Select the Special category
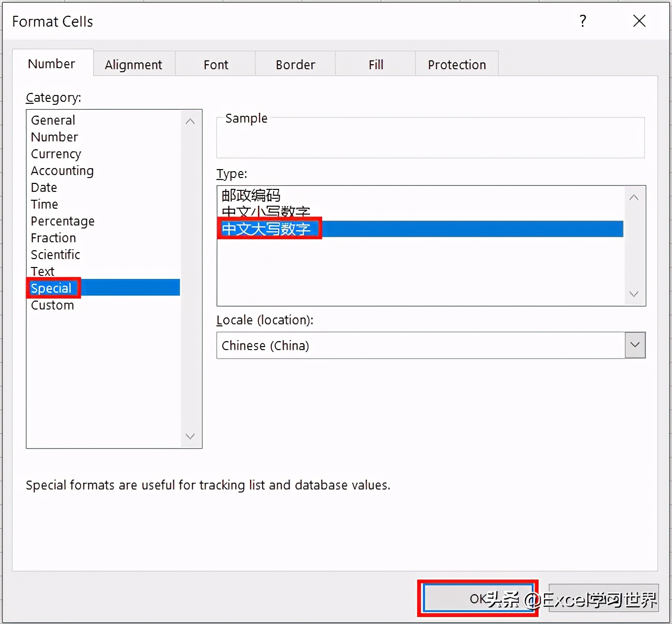Viewport: 672px width, 624px height. click(x=103, y=288)
